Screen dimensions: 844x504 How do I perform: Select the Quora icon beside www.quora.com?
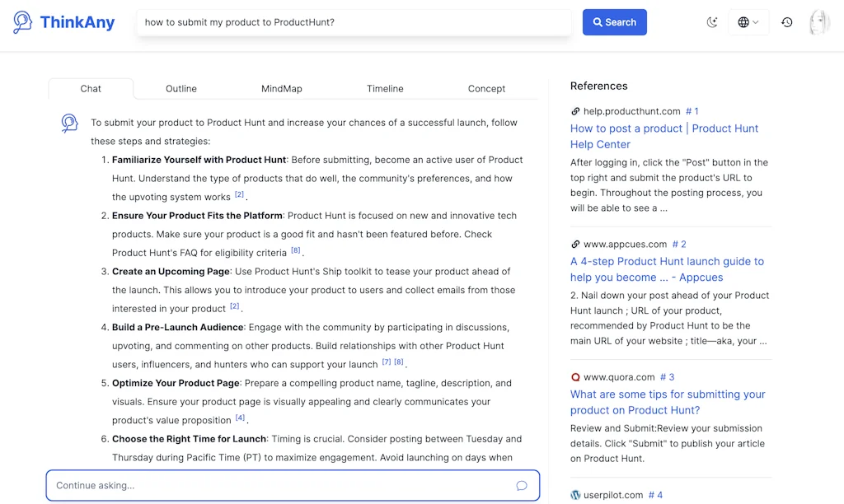pyautogui.click(x=575, y=377)
